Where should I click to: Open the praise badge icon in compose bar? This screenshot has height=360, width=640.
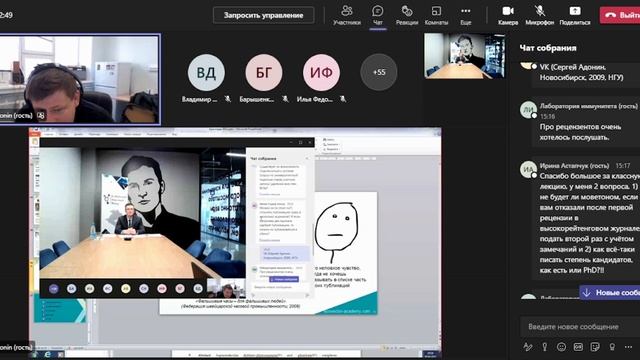tap(612, 347)
